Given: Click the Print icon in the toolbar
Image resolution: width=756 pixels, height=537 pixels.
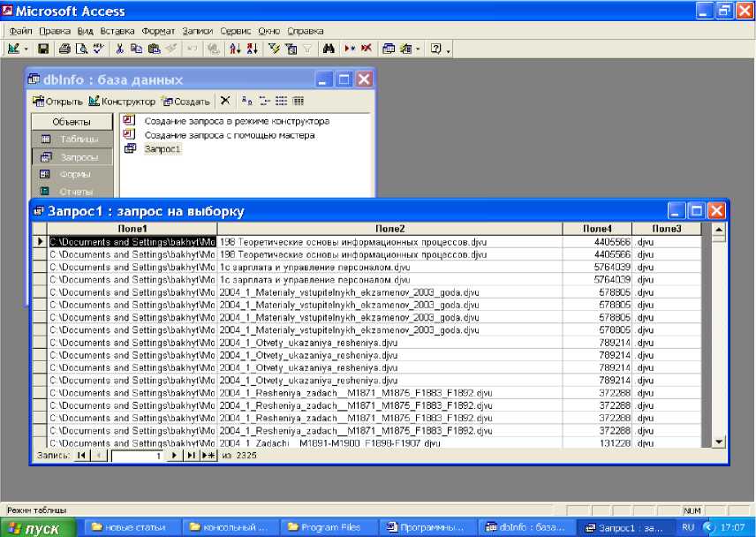Looking at the screenshot, I should [64, 49].
